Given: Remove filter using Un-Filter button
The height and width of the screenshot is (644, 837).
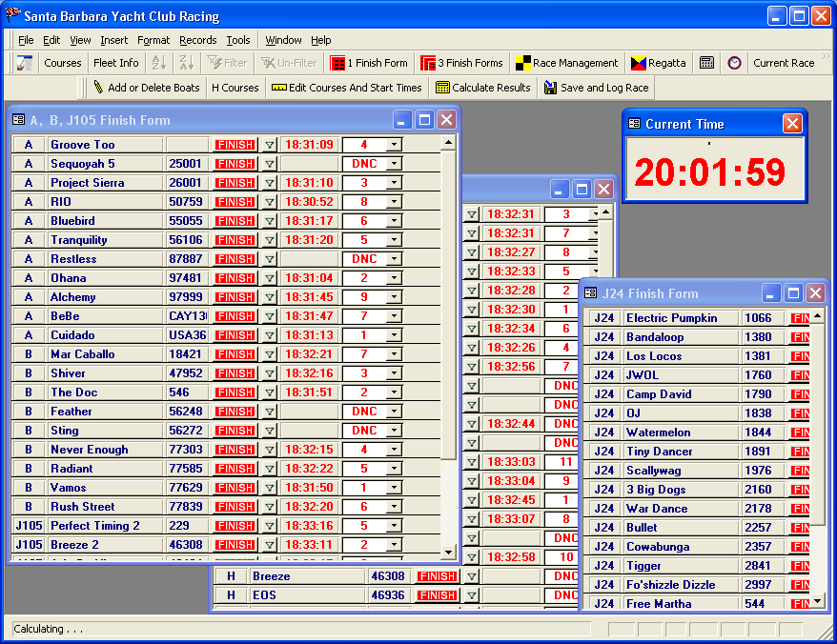Looking at the screenshot, I should pos(289,63).
